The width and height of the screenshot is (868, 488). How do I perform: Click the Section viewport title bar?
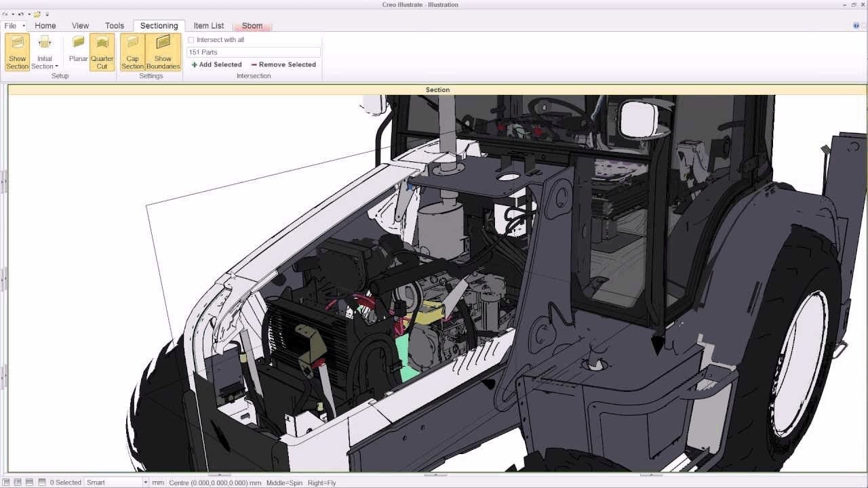pyautogui.click(x=437, y=89)
